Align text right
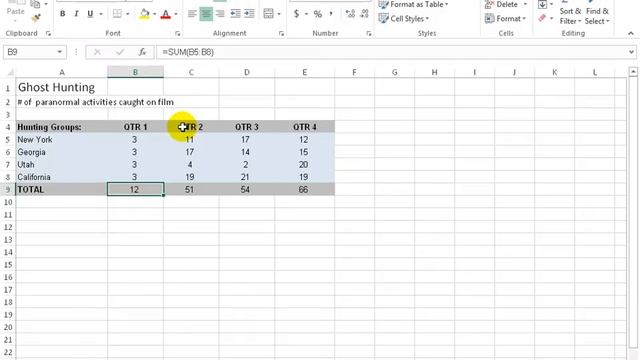640x360 pixels. pos(220,14)
